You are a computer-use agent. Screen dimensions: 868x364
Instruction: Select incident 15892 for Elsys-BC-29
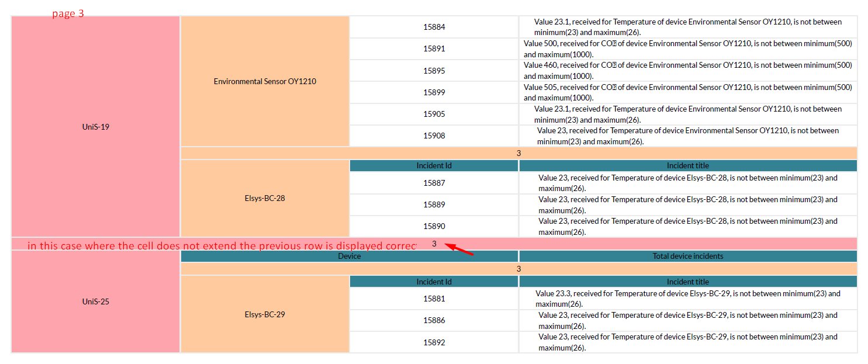tap(434, 342)
